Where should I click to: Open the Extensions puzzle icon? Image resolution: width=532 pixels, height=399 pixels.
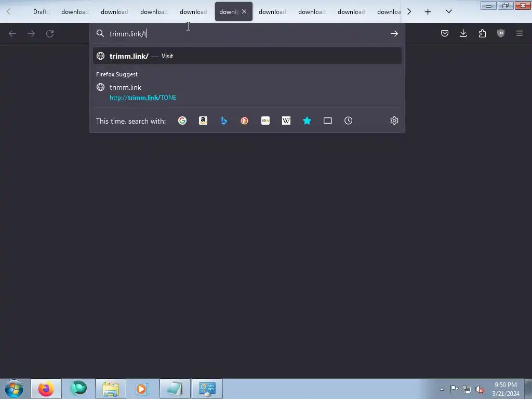[x=482, y=33]
